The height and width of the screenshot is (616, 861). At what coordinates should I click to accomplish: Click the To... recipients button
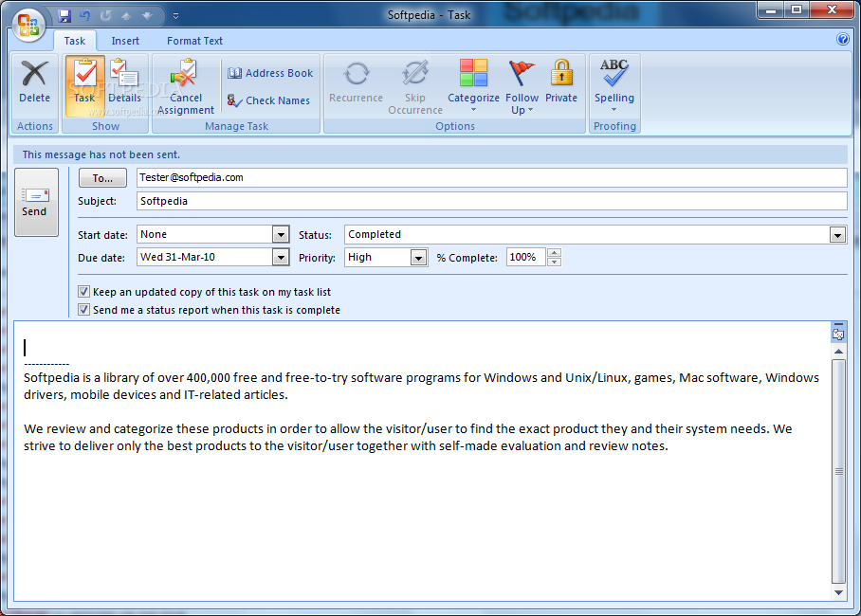(102, 178)
